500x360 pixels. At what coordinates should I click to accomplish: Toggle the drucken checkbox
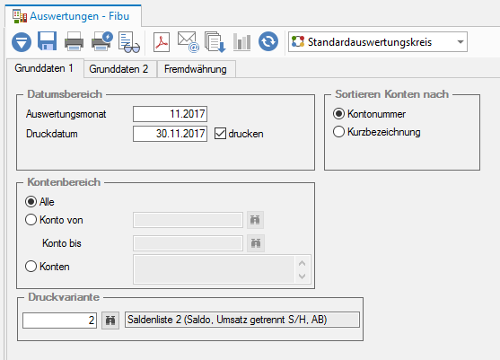[x=220, y=133]
